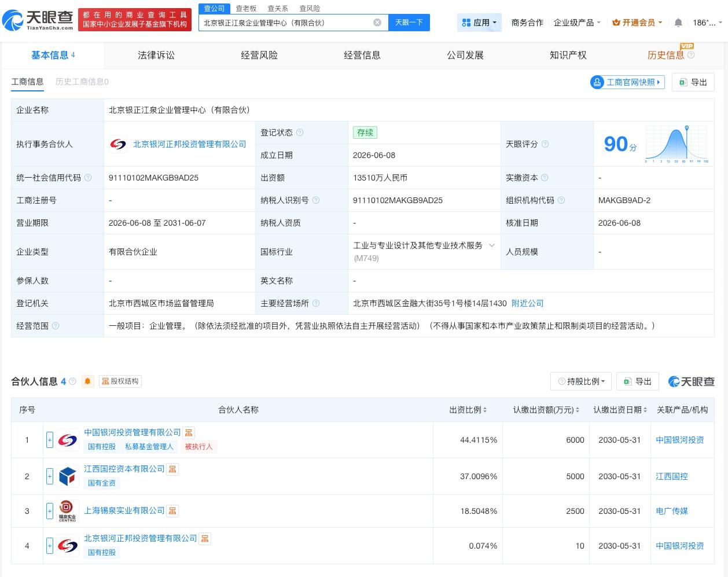This screenshot has width=728, height=577.
Task: Expand partner row 4 北京银河正邦
Action: 50,546
